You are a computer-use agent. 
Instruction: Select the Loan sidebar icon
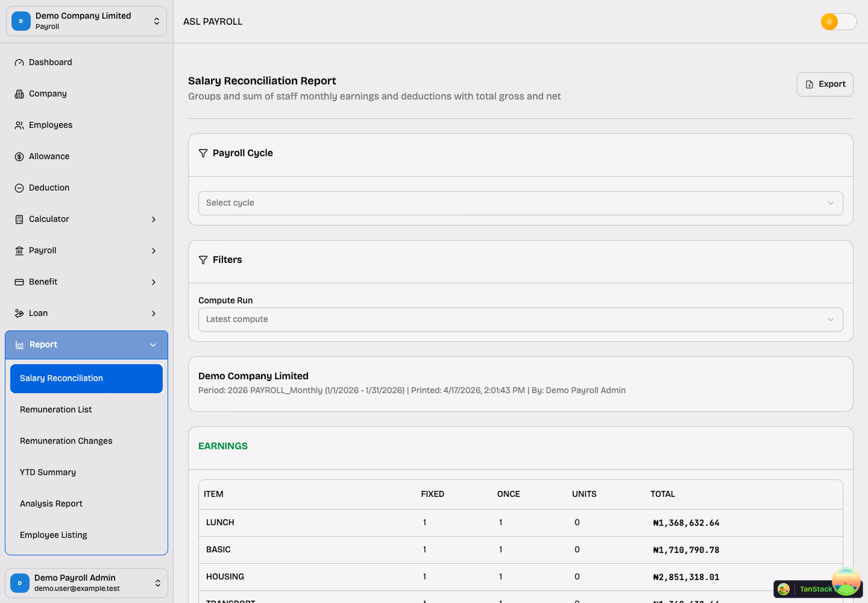(19, 313)
